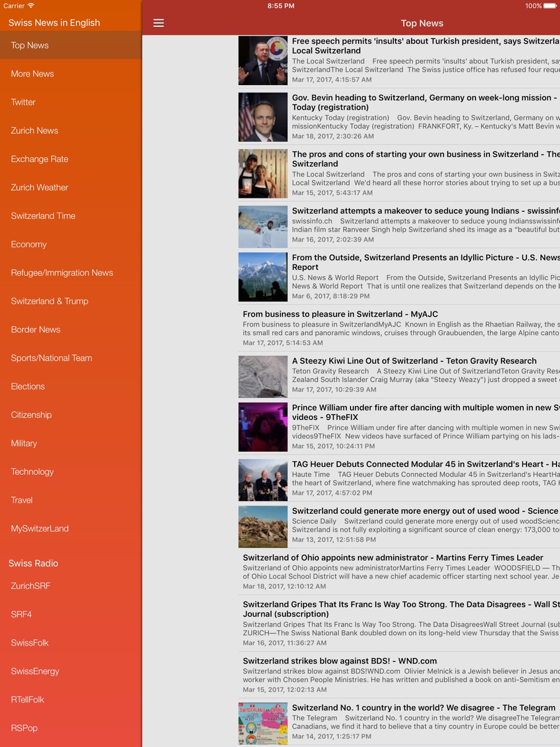560x747 pixels.
Task: Play RTellFolk radio station
Action: point(71,699)
